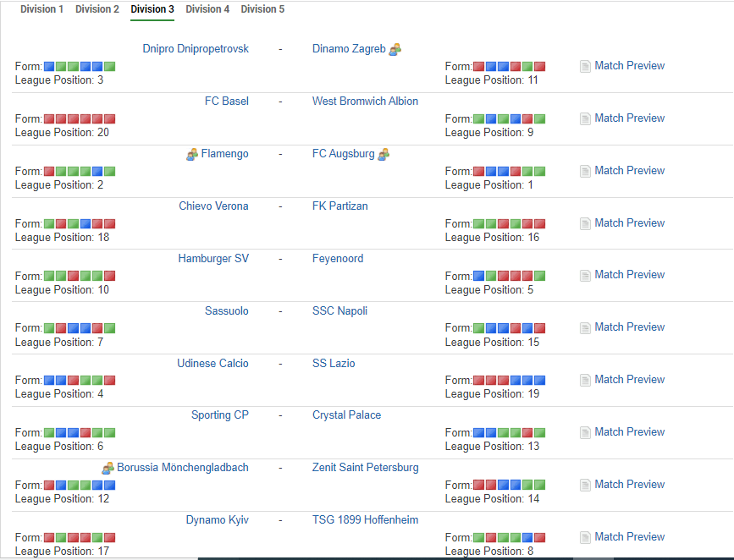Open Match Preview for Hamburger SV vs Feyenoord
This screenshot has height=560, width=734.
(x=629, y=275)
